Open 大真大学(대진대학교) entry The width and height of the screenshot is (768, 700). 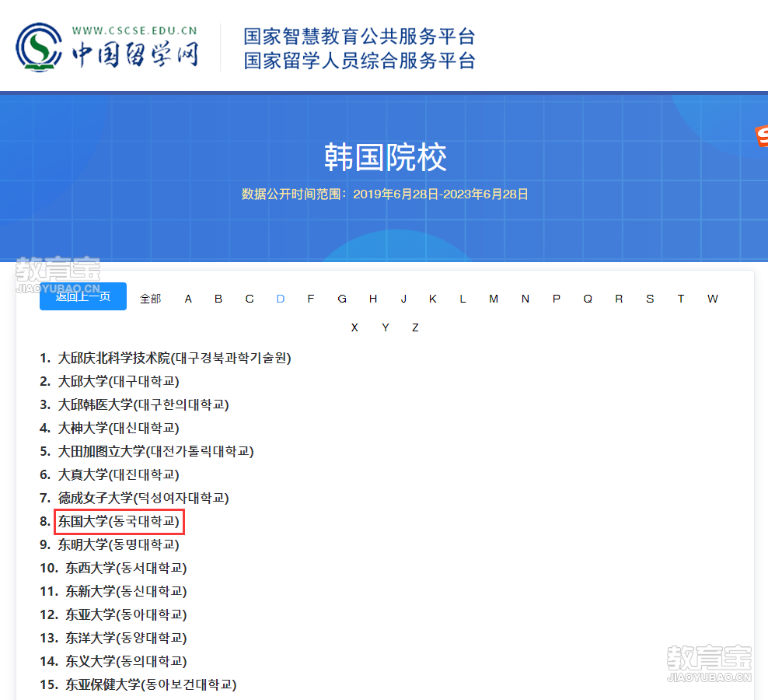pos(118,474)
